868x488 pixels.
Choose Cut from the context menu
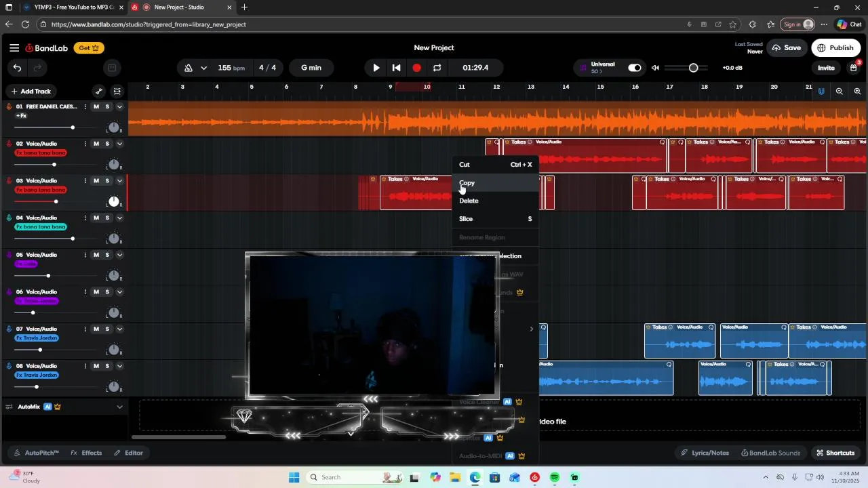click(x=496, y=165)
